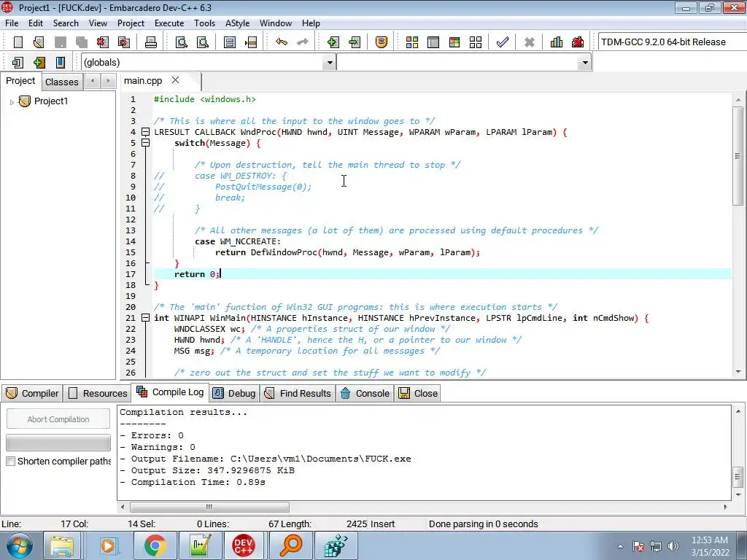Screen dimensions: 747x560
Task: Click the Open file toolbar icon
Action: pos(39,42)
